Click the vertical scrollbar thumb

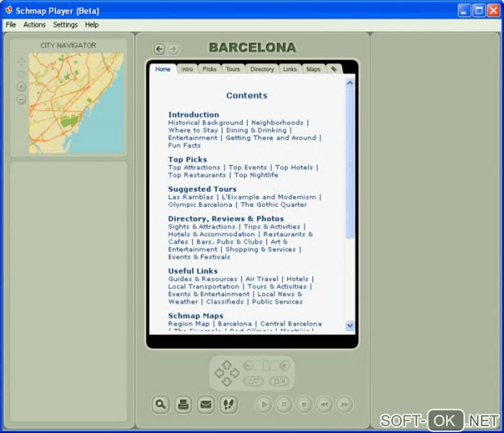tap(350, 163)
